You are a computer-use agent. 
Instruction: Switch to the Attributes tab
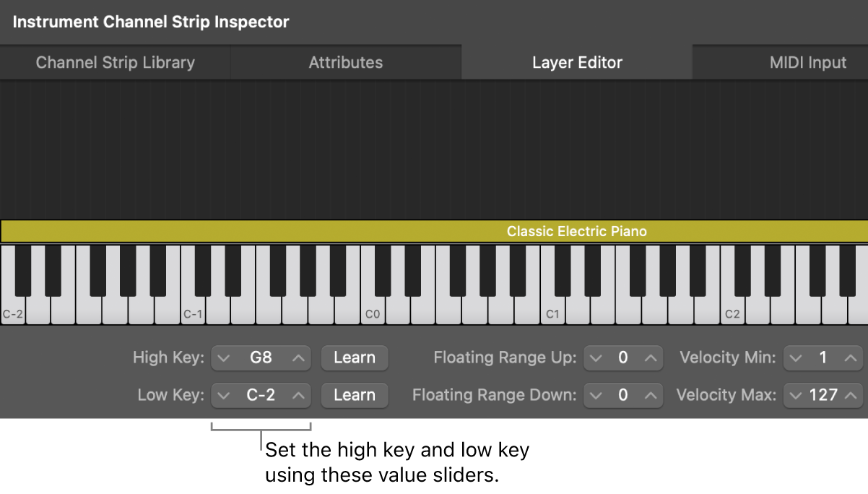pyautogui.click(x=345, y=62)
